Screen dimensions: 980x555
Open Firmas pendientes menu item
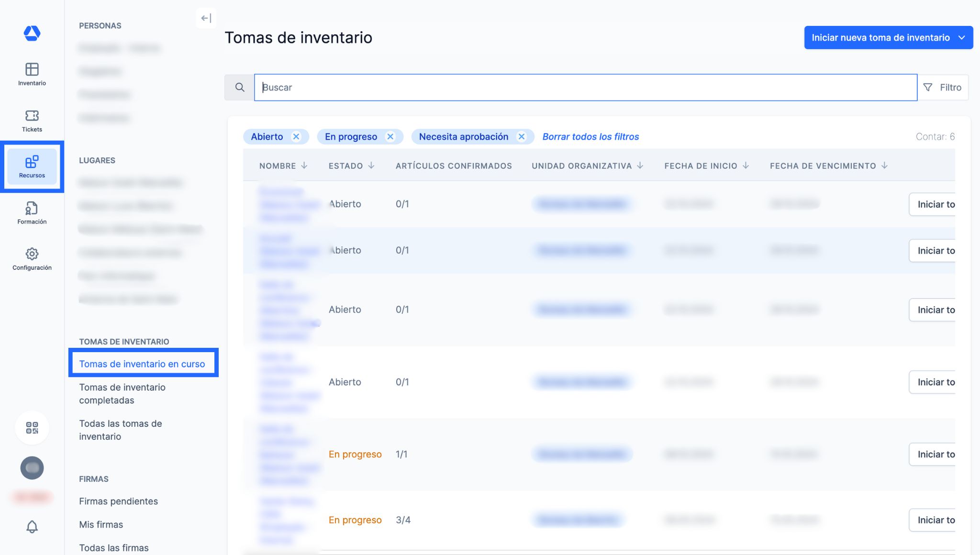pos(118,501)
